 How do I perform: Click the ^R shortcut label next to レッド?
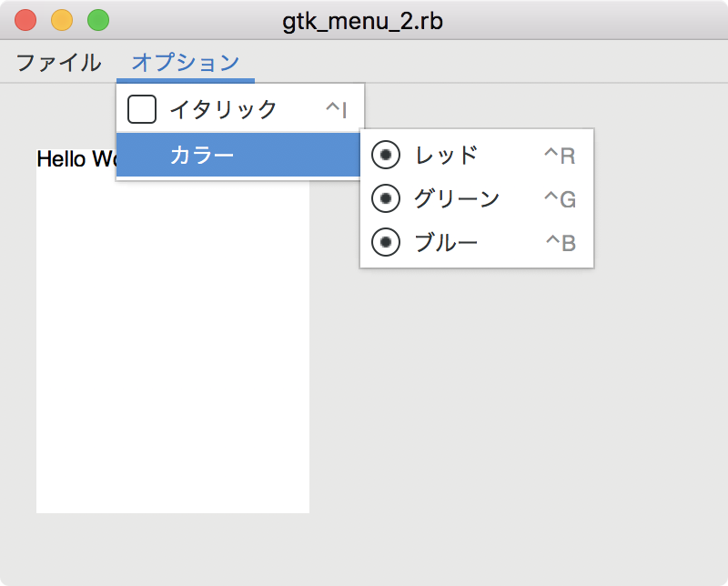click(x=561, y=155)
